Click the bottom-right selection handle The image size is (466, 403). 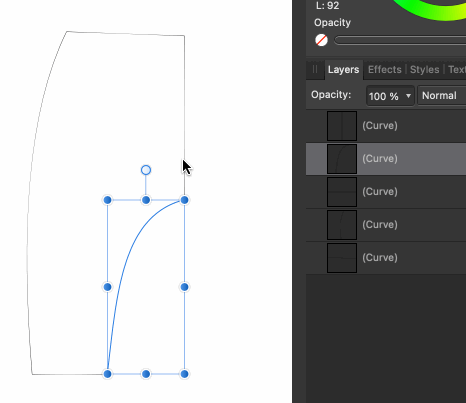pyautogui.click(x=184, y=374)
